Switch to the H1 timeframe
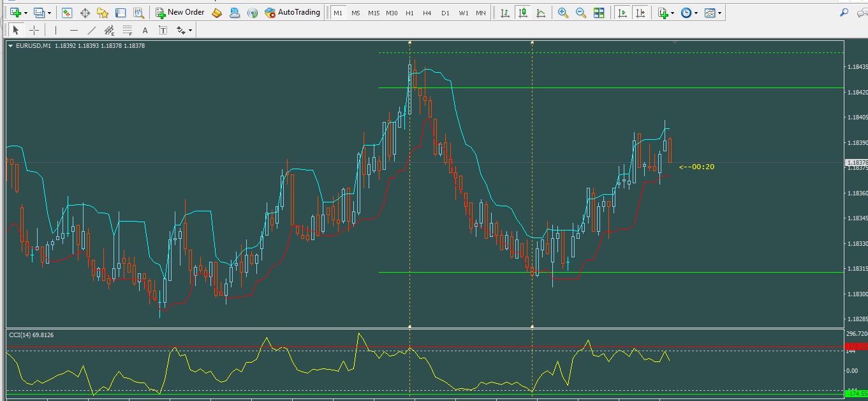This screenshot has width=868, height=401. click(x=409, y=13)
